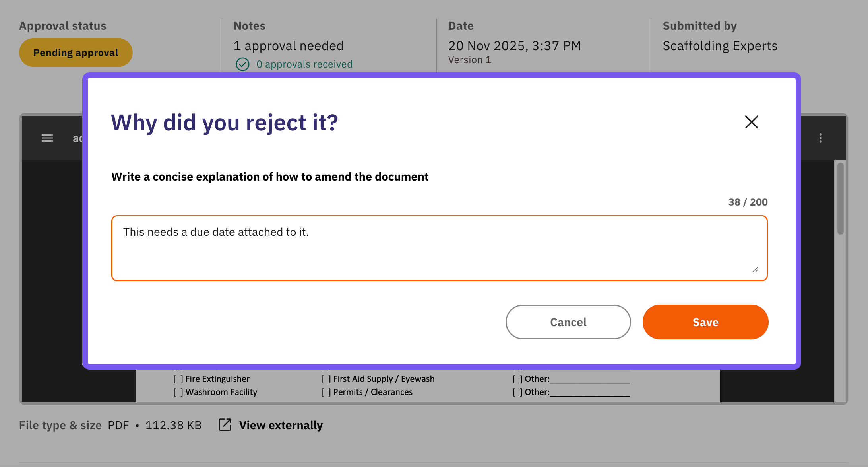Viewport: 868px width, 467px height.
Task: Click the last Other blank line in PDF
Action: (x=590, y=393)
